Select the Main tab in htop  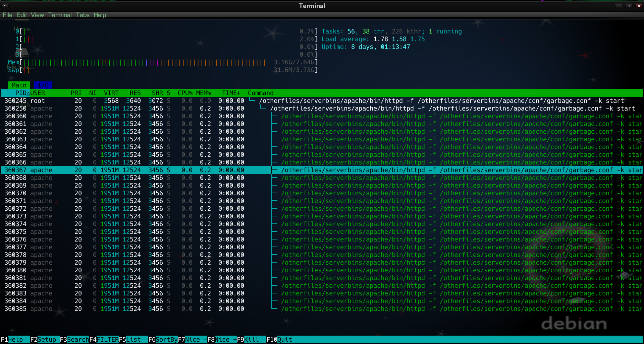point(19,85)
